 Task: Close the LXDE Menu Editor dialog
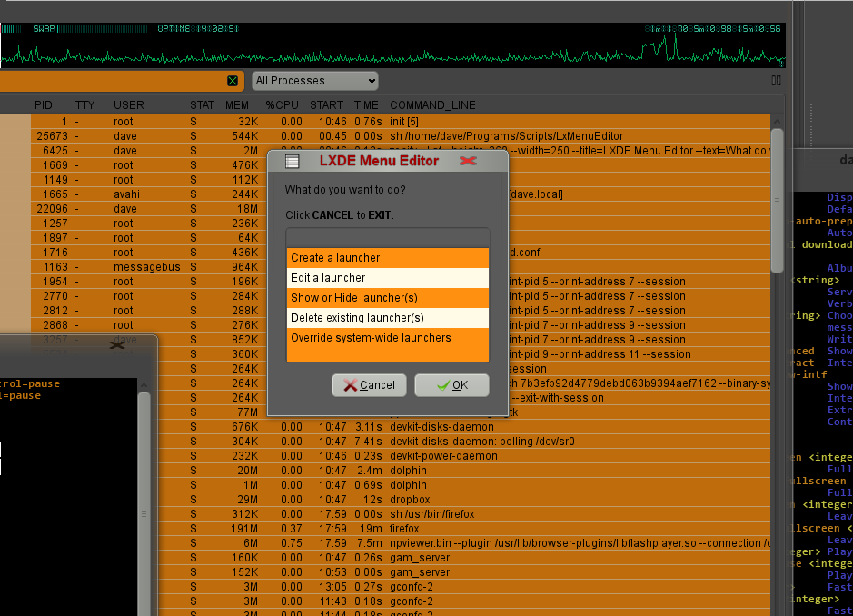pos(468,161)
